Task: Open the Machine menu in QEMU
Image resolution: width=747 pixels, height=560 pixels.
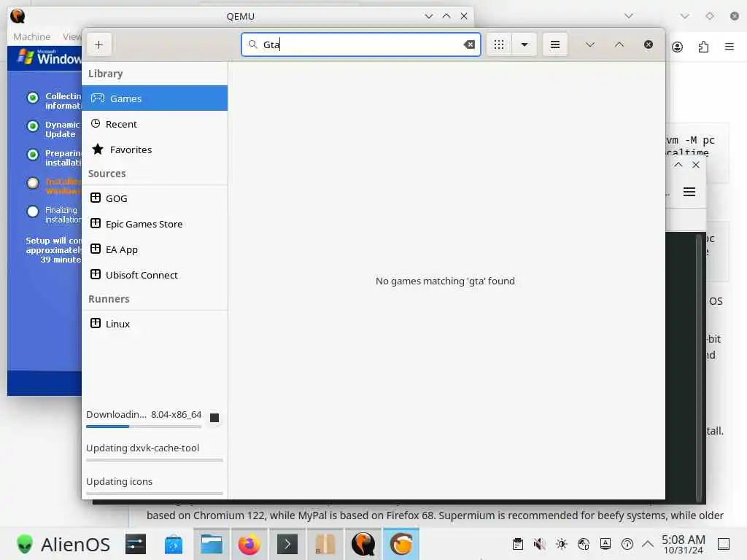Action: point(31,36)
